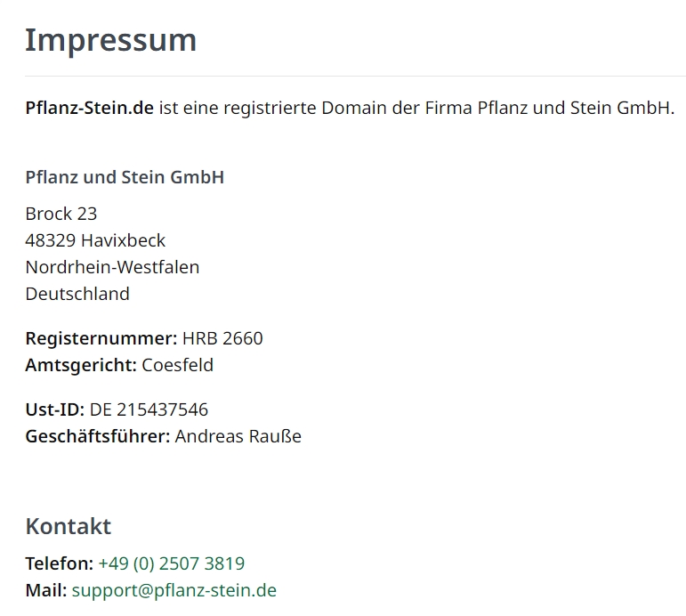Image resolution: width=686 pixels, height=616 pixels.
Task: Click the Mail label
Action: coord(46,590)
